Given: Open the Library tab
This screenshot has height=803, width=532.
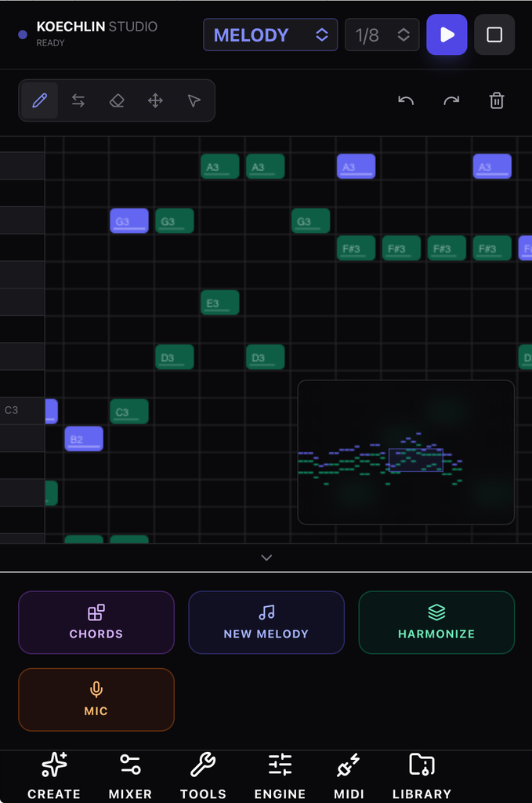Looking at the screenshot, I should click(x=422, y=776).
